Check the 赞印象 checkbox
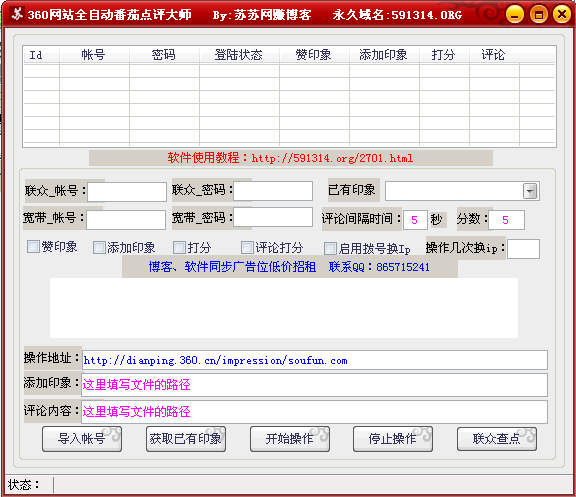The width and height of the screenshot is (576, 497). tap(33, 246)
